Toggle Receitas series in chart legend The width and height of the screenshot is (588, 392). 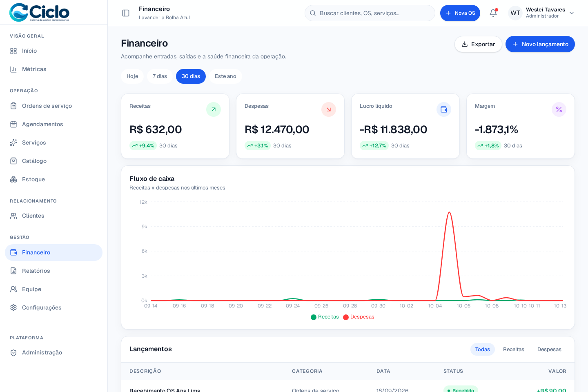(325, 317)
